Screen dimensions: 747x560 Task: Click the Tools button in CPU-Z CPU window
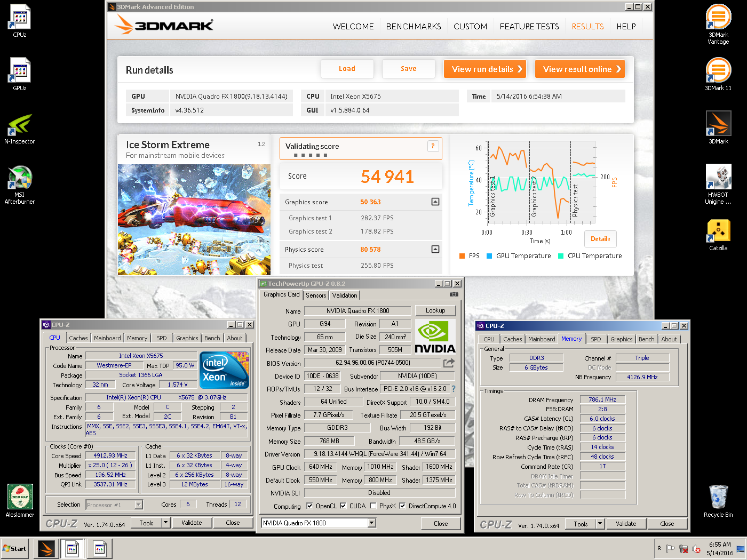coord(147,523)
